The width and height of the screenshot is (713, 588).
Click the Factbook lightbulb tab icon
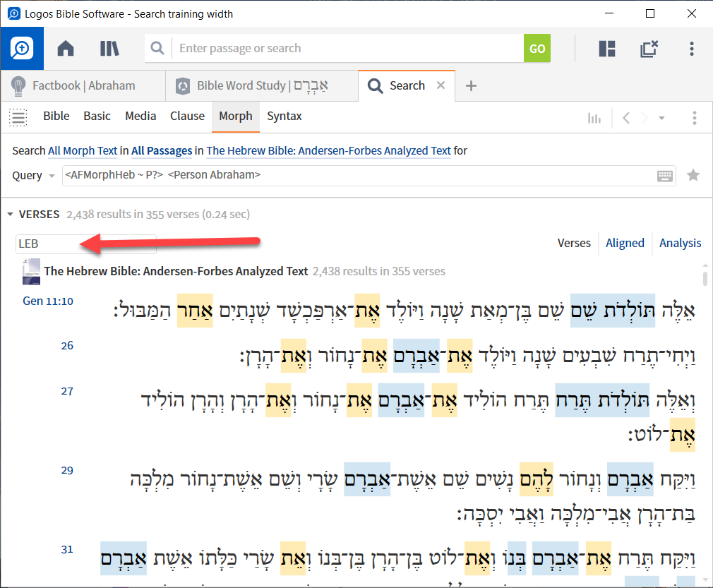point(18,86)
